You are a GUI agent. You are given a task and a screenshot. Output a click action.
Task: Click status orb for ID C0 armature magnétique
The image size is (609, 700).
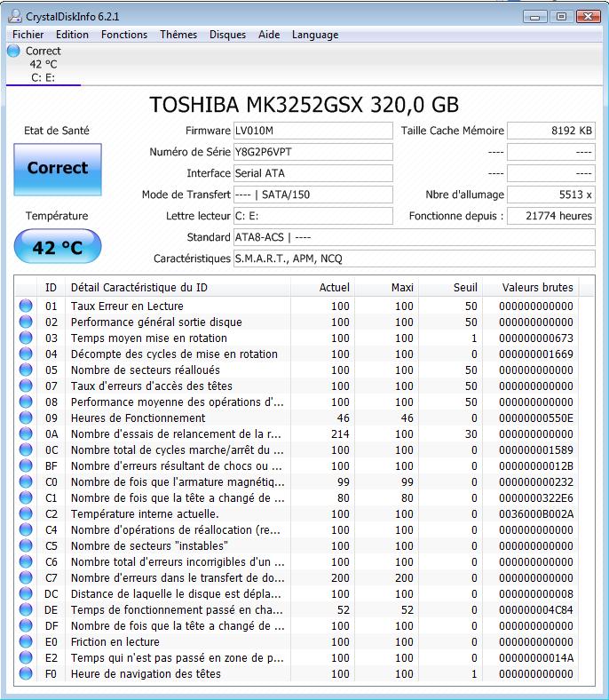(26, 482)
